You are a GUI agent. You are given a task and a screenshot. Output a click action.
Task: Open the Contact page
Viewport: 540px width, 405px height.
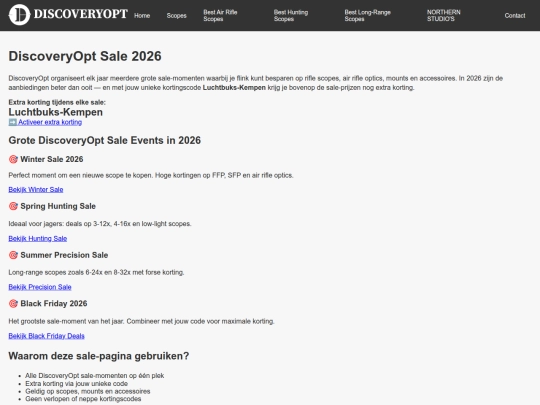515,15
